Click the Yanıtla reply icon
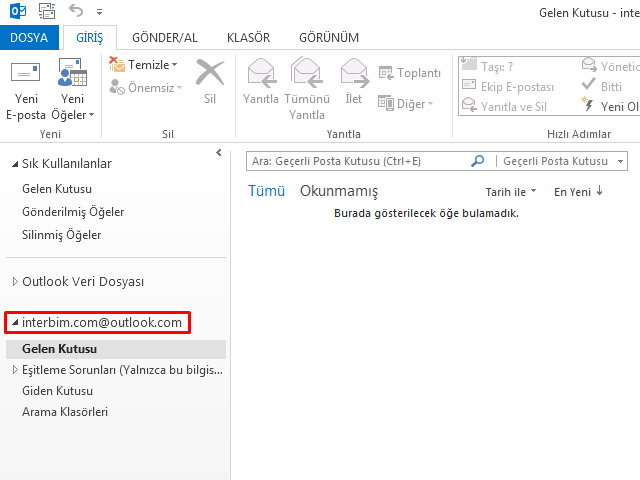 point(261,74)
